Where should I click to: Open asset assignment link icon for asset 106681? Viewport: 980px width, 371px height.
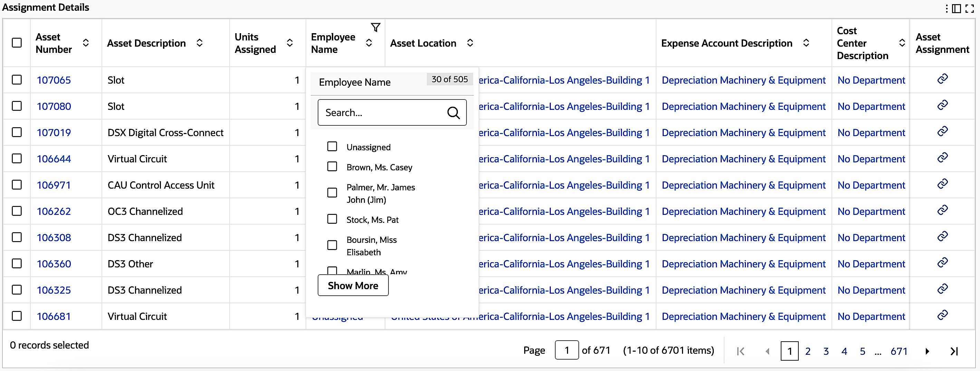[x=942, y=315]
